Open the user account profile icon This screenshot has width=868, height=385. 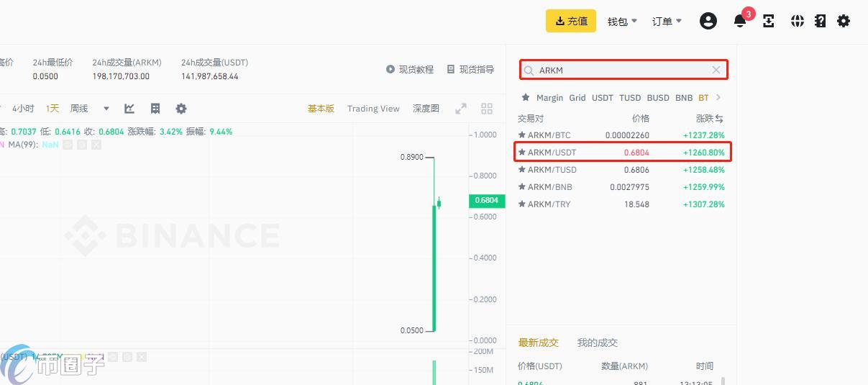click(708, 21)
